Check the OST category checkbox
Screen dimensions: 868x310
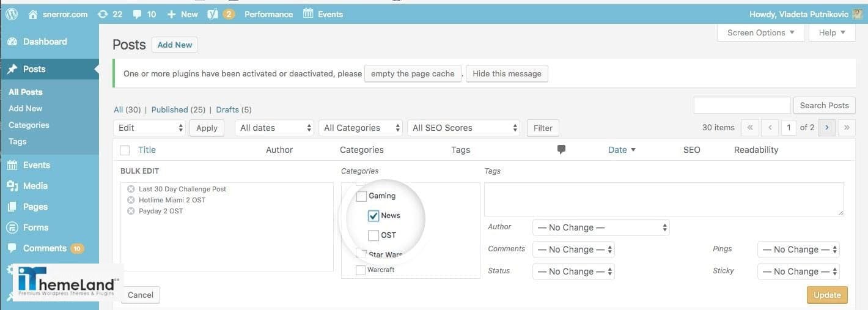pyautogui.click(x=373, y=235)
